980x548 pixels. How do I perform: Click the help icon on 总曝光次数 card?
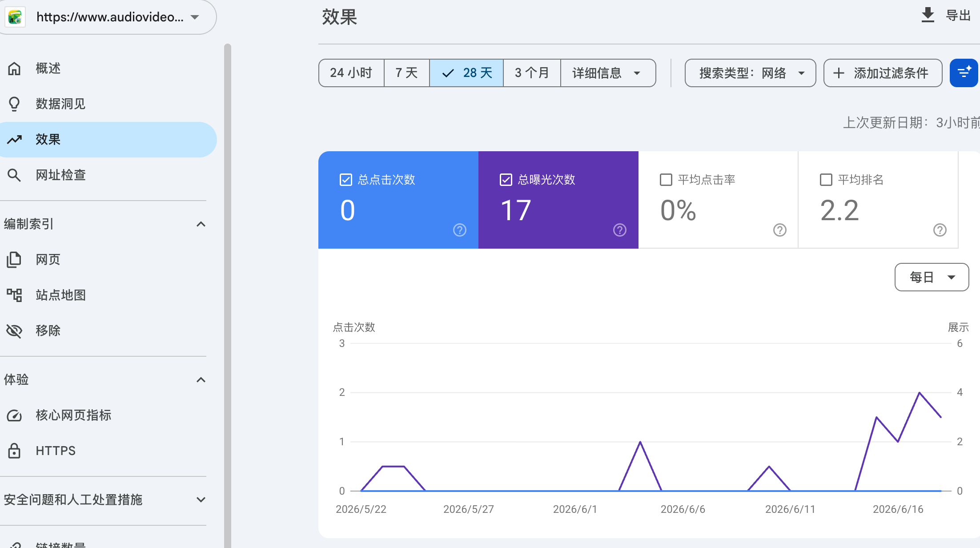click(x=620, y=230)
